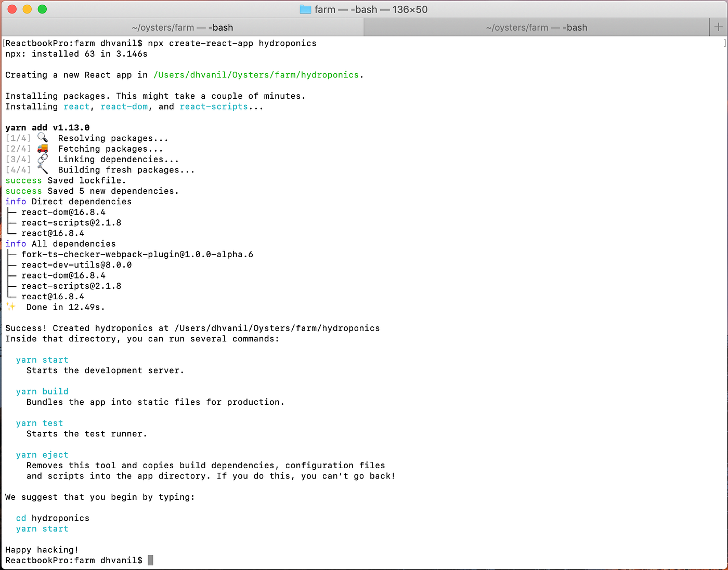Click the hammer emoji at Building fresh packages
728x570 pixels.
(x=43, y=169)
